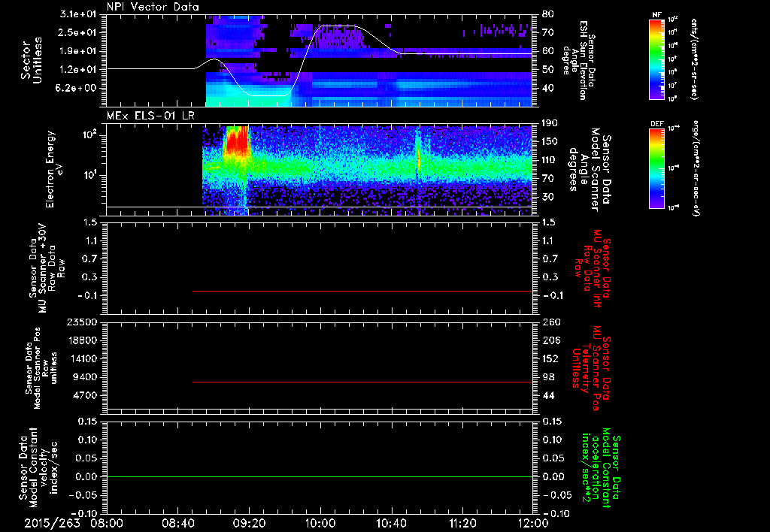This screenshot has width=770, height=532.
Task: Click the red line in MU Scanner +30V plot
Action: [x=362, y=291]
